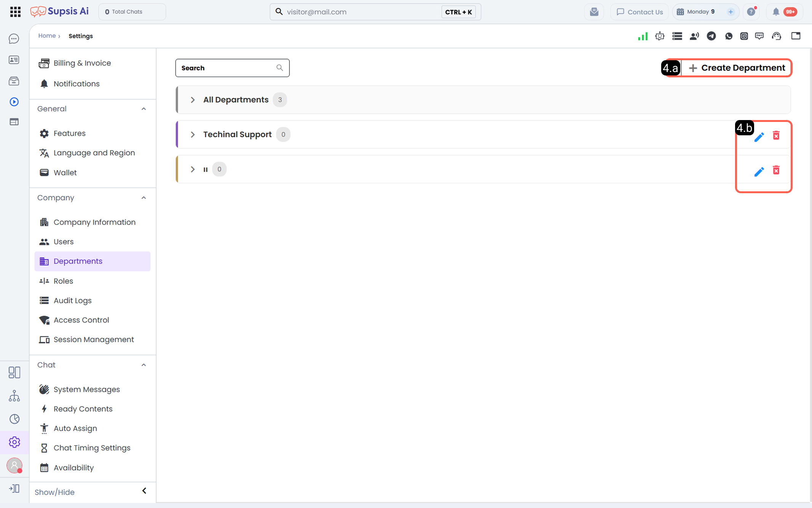Click the plus button beside Monday 9
The height and width of the screenshot is (508, 812).
pyautogui.click(x=730, y=12)
